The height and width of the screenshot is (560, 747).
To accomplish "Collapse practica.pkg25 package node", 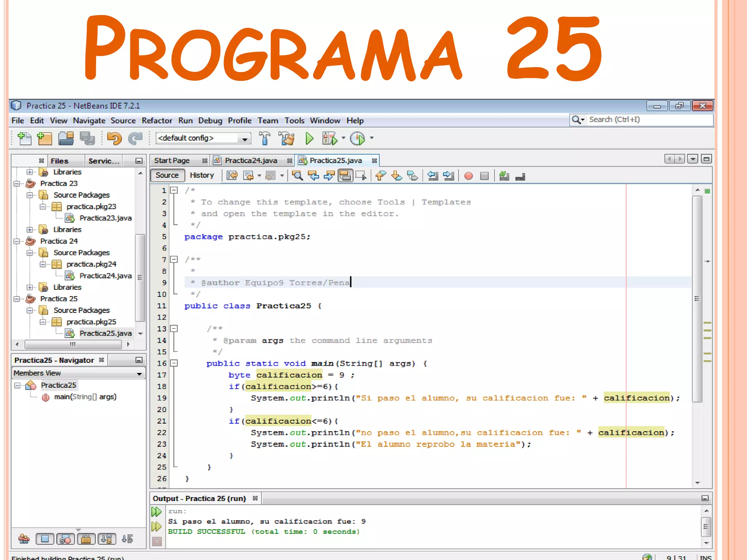I will [x=43, y=322].
